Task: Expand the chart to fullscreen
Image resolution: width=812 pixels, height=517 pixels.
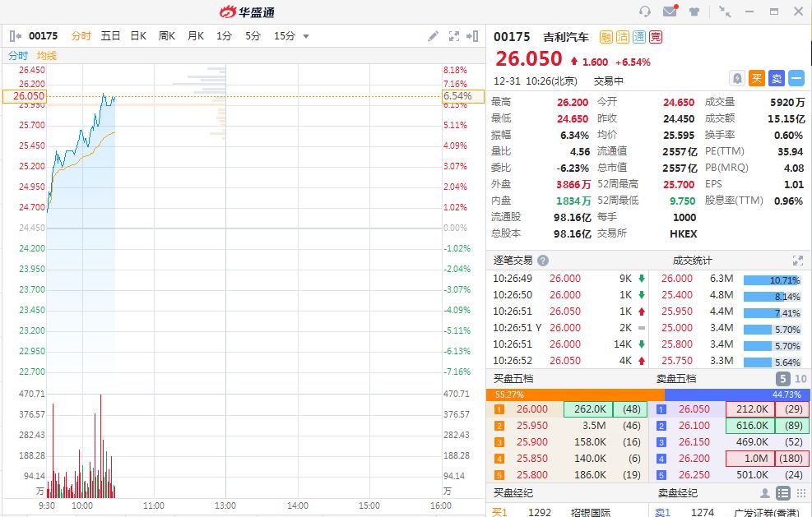Action: pyautogui.click(x=453, y=36)
